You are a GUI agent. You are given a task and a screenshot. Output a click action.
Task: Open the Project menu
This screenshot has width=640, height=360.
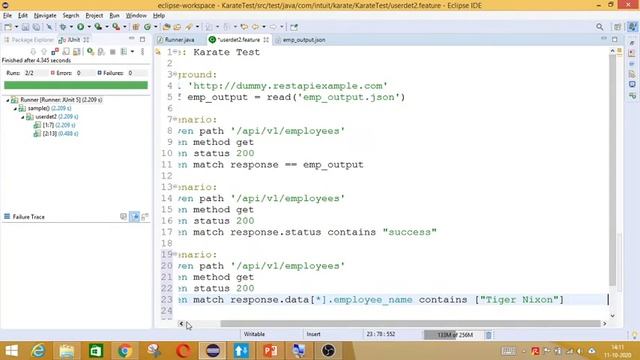94,16
